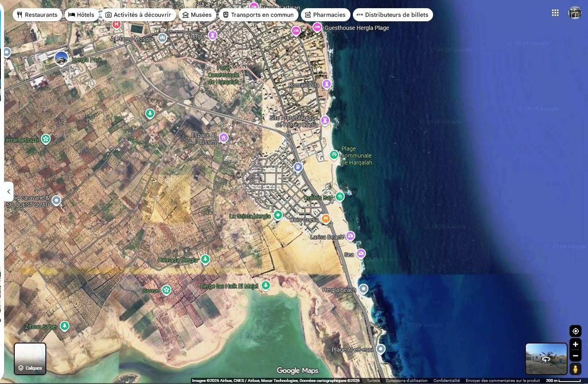Select the Larisa Beach photo pin
The image size is (588, 384).
click(350, 236)
